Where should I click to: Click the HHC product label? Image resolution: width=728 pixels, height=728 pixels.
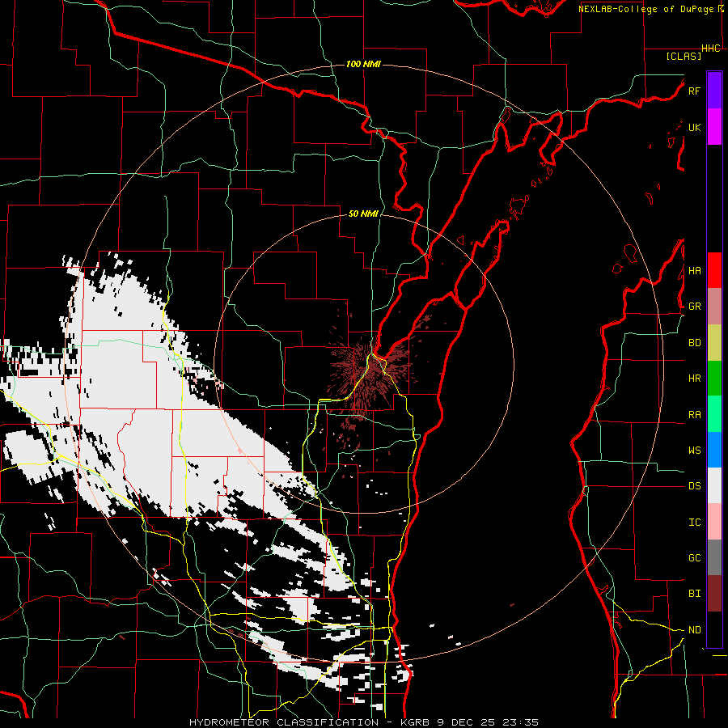pyautogui.click(x=710, y=49)
